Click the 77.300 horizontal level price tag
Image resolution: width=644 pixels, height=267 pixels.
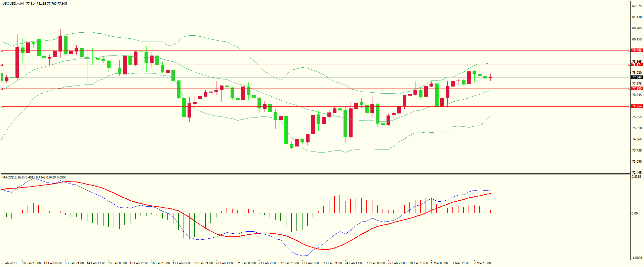click(x=637, y=89)
